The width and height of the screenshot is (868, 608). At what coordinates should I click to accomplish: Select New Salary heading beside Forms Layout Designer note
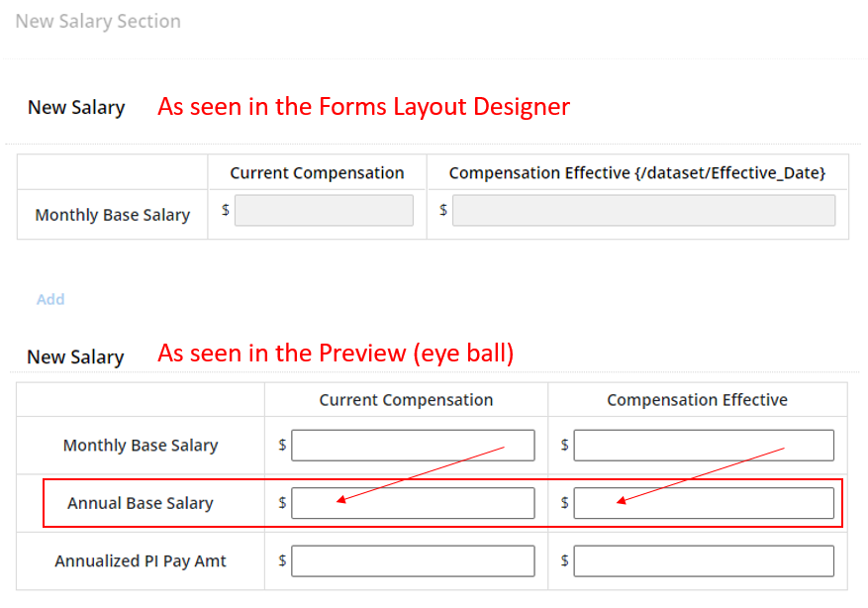tap(76, 107)
